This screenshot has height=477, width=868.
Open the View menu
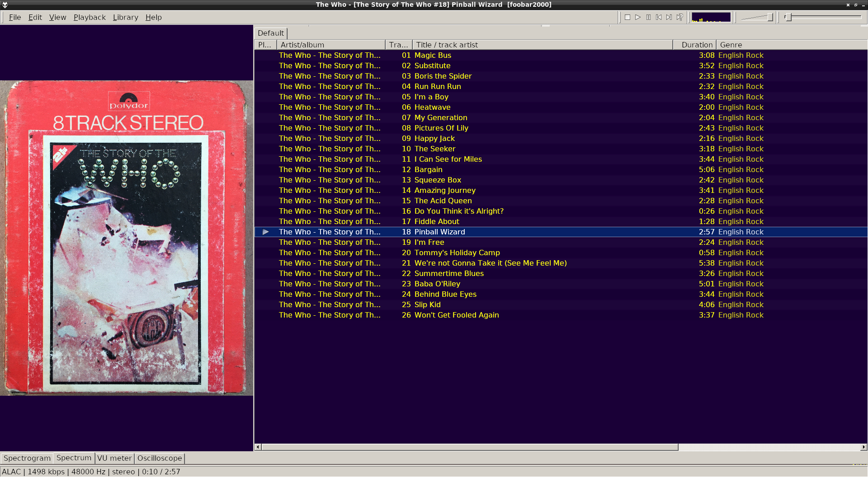57,17
